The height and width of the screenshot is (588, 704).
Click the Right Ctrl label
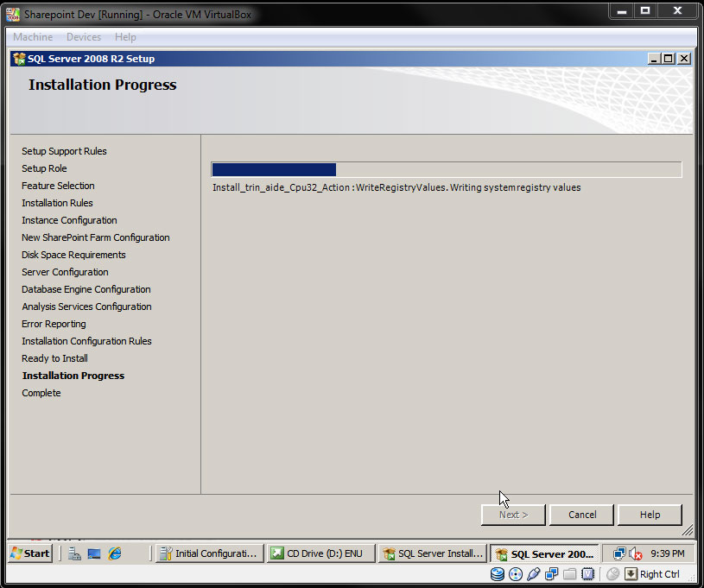tap(660, 574)
